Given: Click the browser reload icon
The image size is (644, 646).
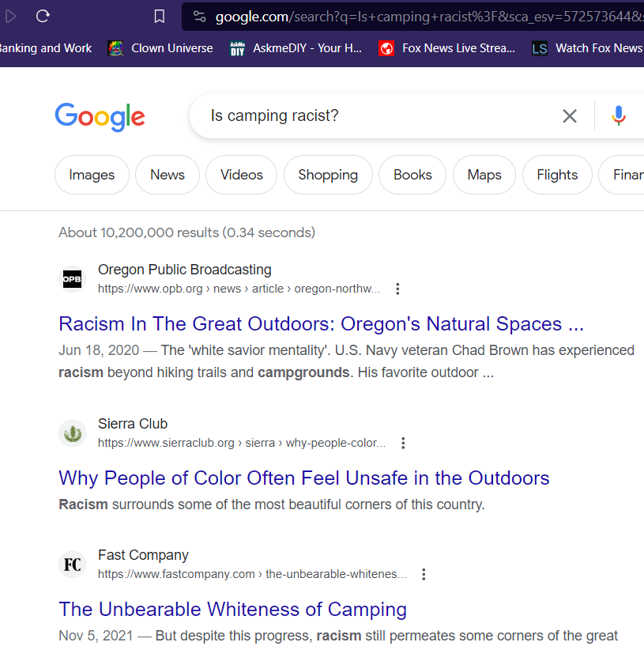Looking at the screenshot, I should 43,16.
